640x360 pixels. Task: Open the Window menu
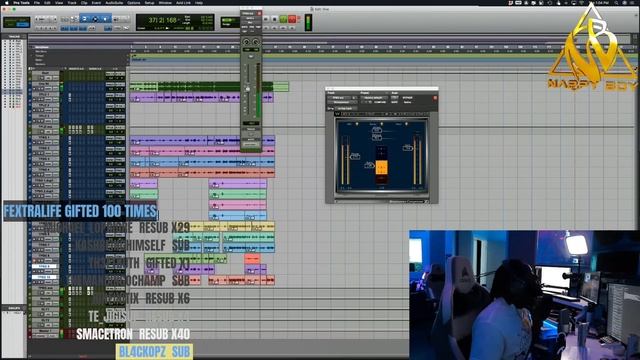tap(165, 2)
